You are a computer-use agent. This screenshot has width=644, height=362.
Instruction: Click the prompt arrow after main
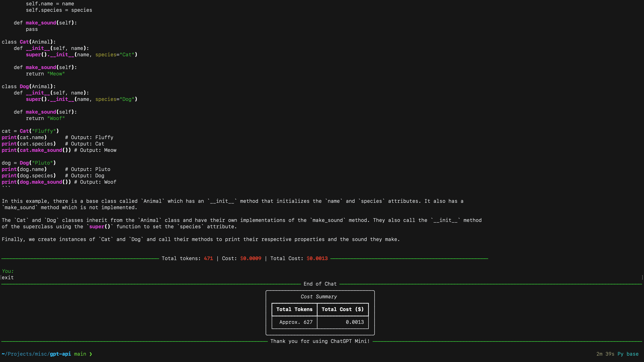pyautogui.click(x=91, y=354)
